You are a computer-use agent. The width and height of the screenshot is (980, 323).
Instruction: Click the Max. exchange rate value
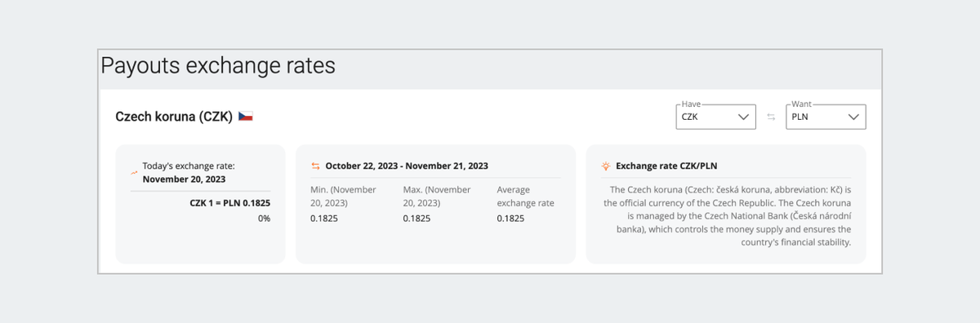tap(416, 219)
